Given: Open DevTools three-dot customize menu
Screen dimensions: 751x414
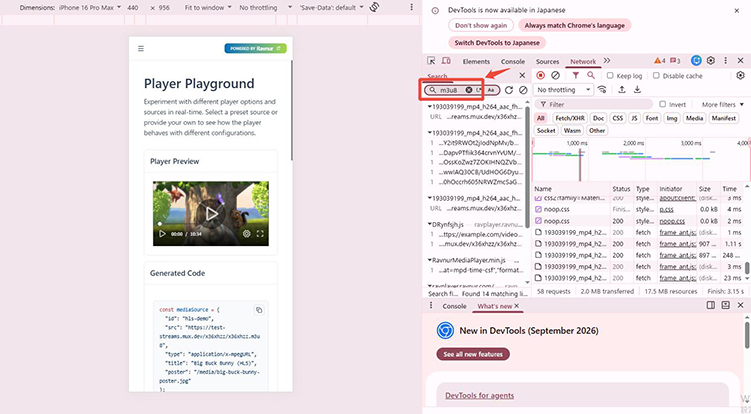Looking at the screenshot, I should (x=726, y=60).
